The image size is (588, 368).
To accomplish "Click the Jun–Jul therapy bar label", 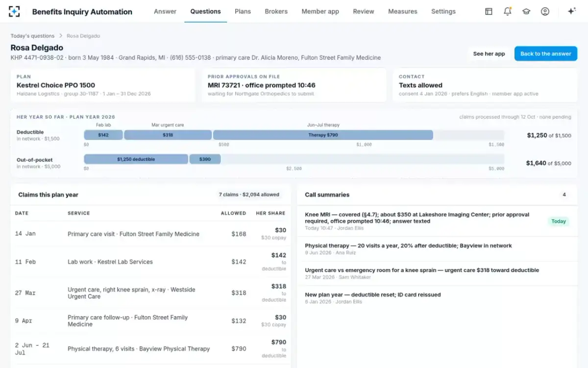I will point(323,125).
